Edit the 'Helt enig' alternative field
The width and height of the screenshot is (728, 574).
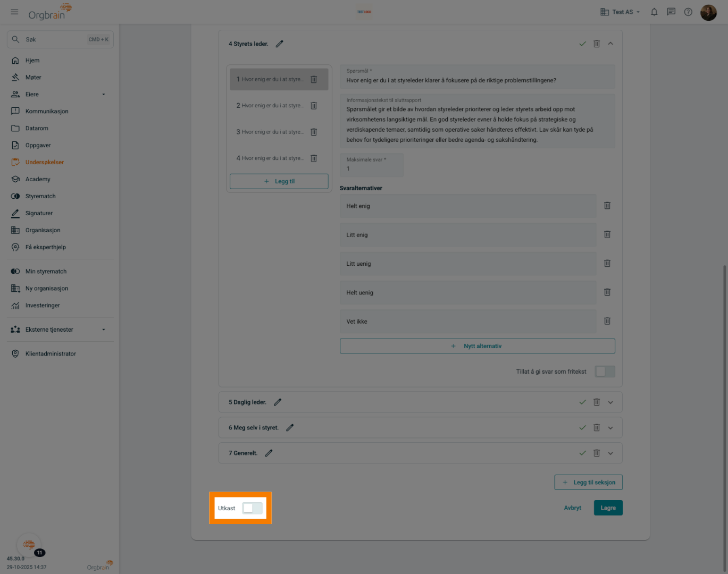(x=468, y=206)
